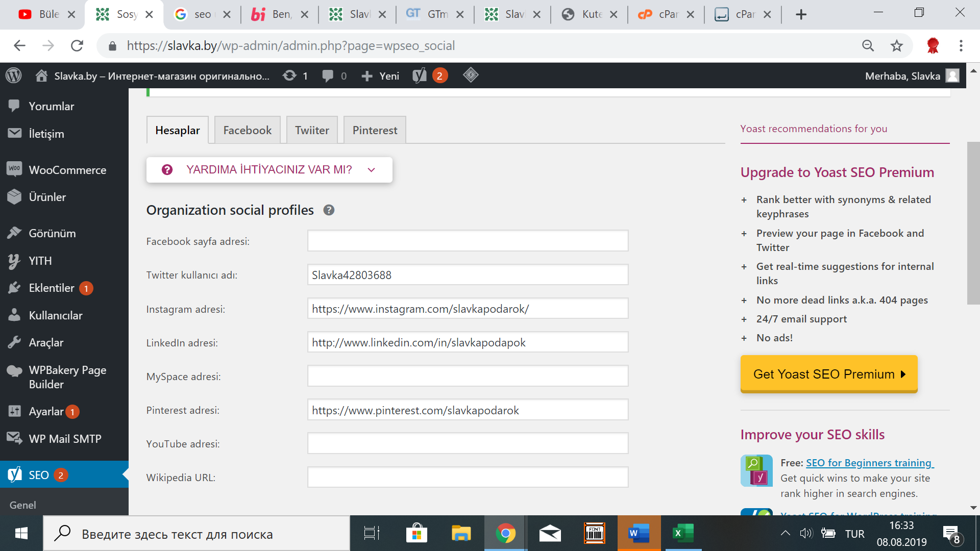Click Get Yoast SEO Premium button
Screen dimensions: 980x551
point(829,374)
